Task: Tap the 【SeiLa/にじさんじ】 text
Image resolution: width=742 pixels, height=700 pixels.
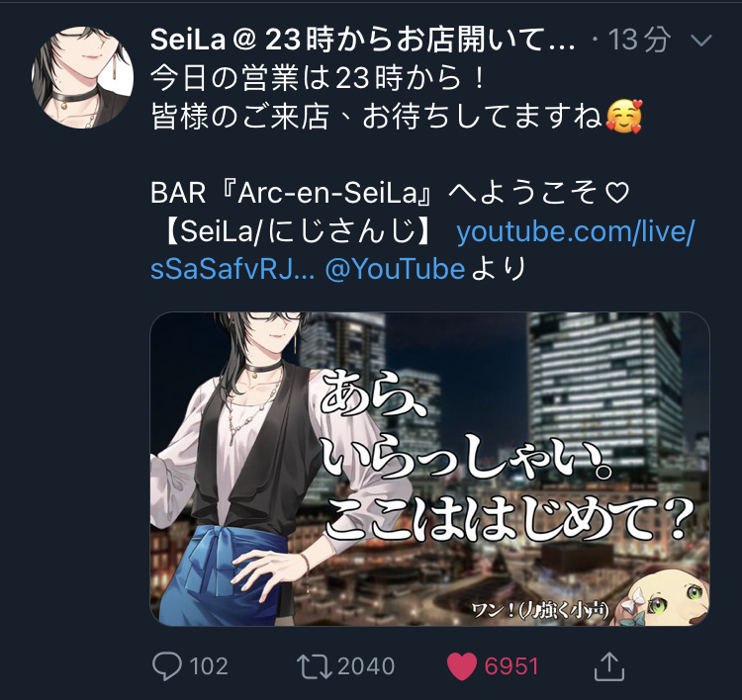Action: tap(298, 231)
